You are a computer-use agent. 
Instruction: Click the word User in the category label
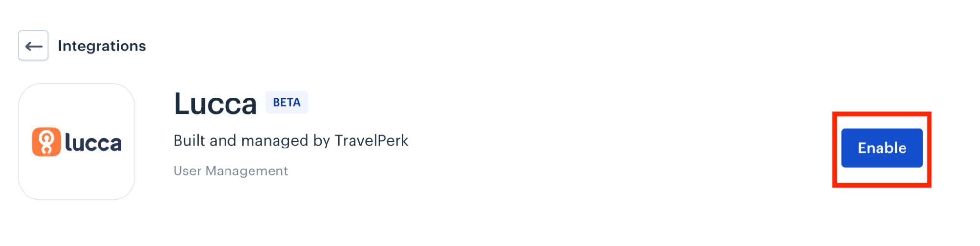187,171
